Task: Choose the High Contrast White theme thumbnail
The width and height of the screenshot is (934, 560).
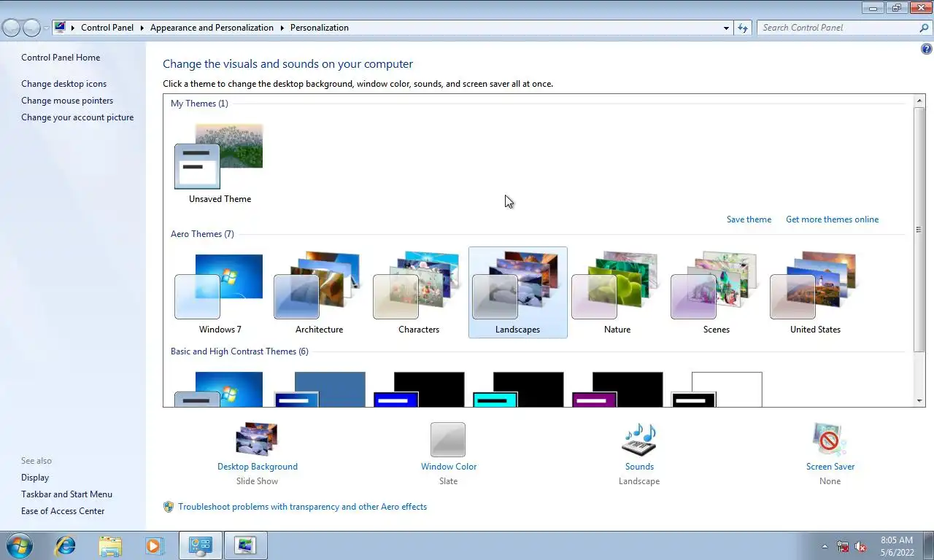Action: point(716,389)
